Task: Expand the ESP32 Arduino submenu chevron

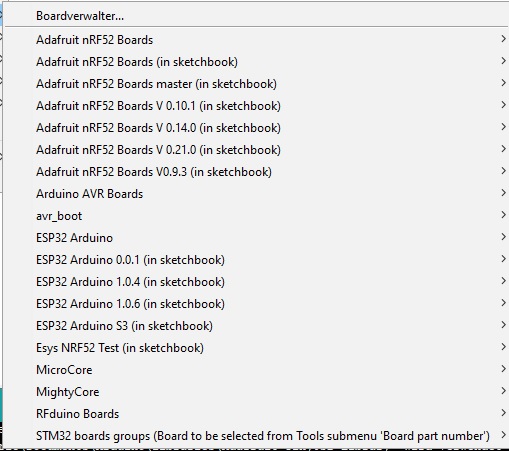Action: point(503,237)
